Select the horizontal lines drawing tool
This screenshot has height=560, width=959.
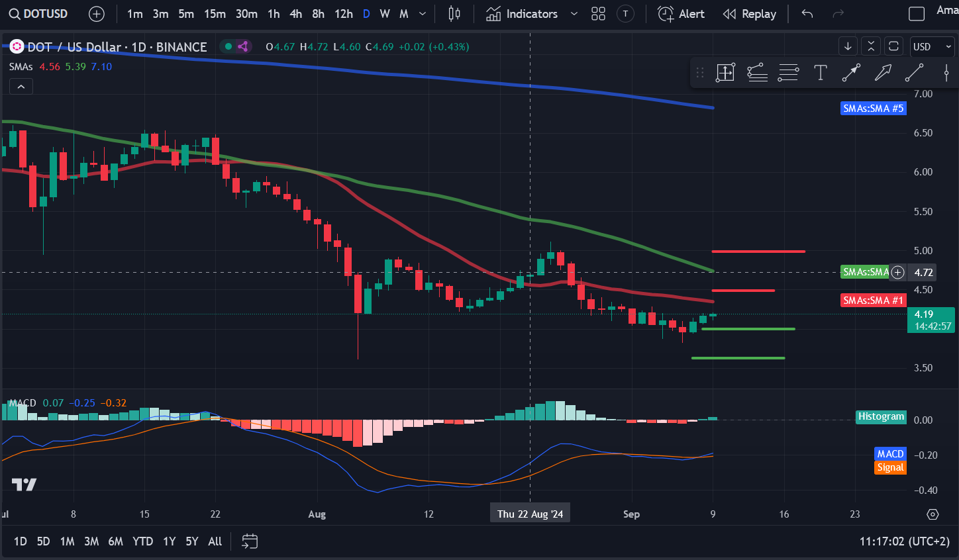(788, 73)
